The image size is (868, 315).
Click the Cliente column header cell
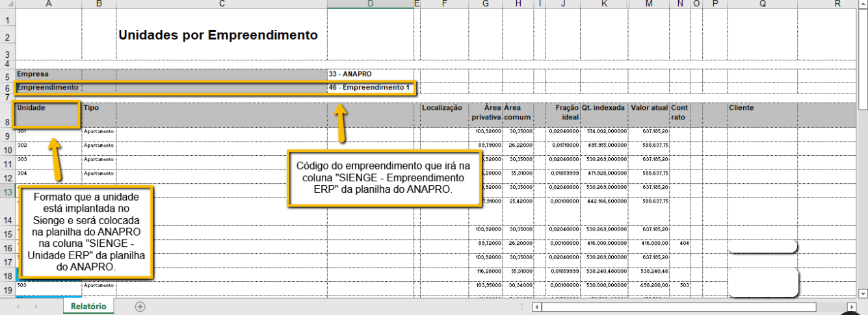[x=762, y=114]
